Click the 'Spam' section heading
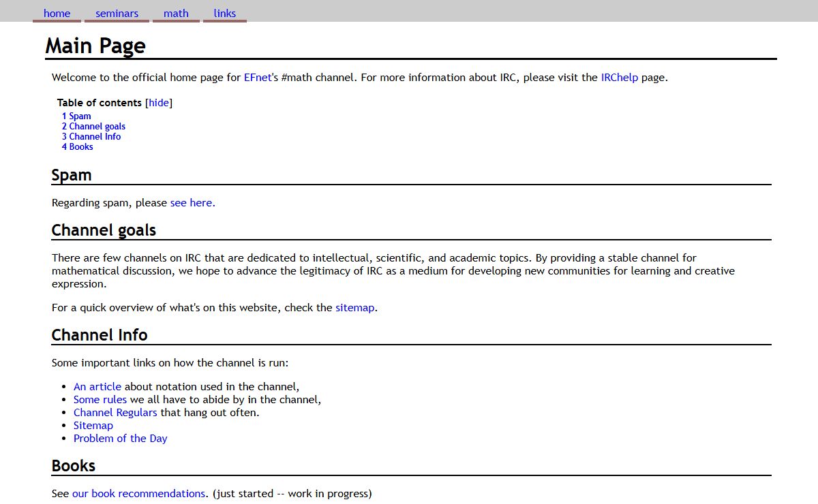The image size is (818, 504). (x=72, y=175)
